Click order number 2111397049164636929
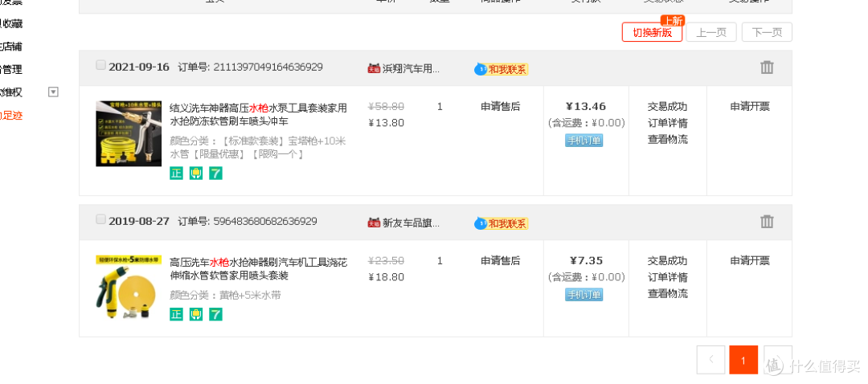This screenshot has height=384, width=868. click(x=268, y=67)
